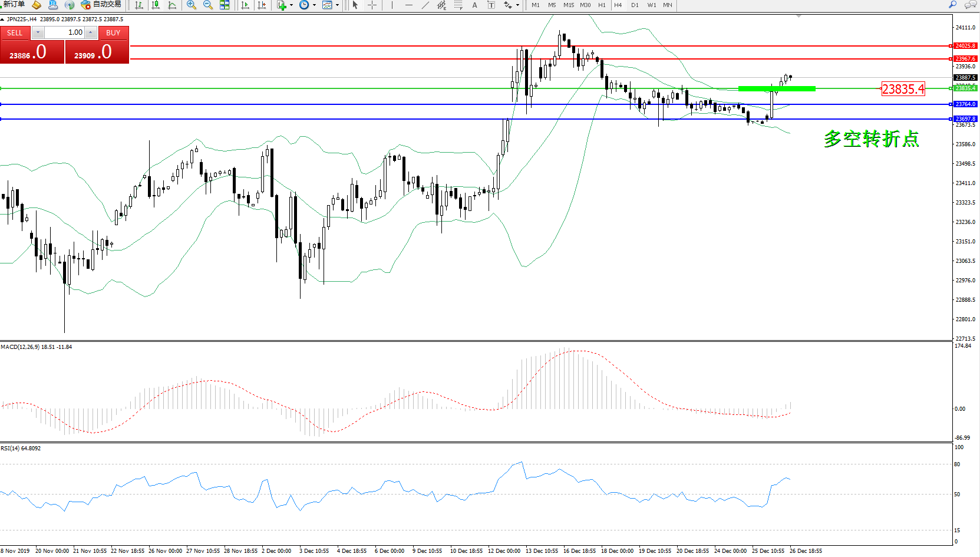Screen dimensions: 980x557
Task: Click the Zoom In magnifier icon
Action: click(x=191, y=5)
